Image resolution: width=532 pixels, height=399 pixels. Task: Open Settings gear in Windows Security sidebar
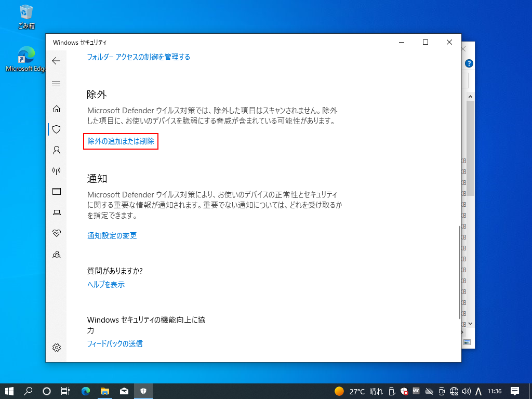pyautogui.click(x=56, y=348)
